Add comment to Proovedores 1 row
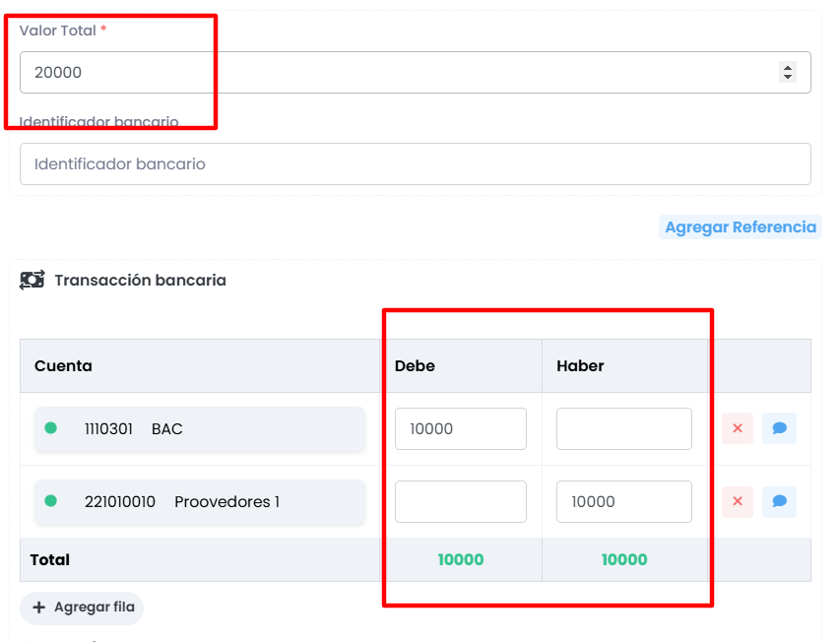The height and width of the screenshot is (642, 840). coord(779,501)
